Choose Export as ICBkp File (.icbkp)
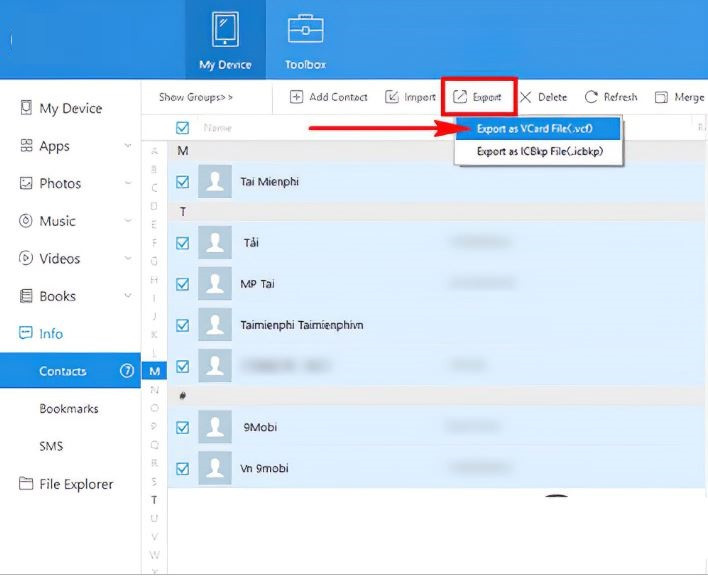 pyautogui.click(x=539, y=152)
